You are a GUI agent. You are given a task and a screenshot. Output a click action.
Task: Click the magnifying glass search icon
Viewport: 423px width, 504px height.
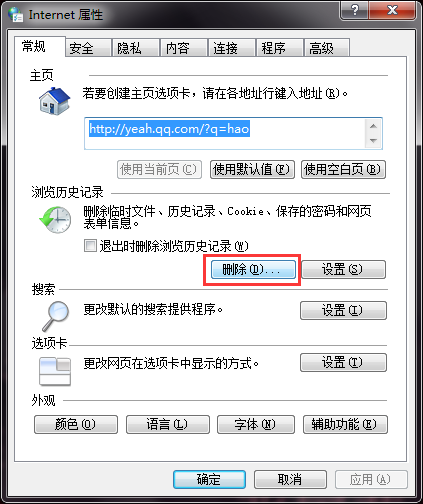coord(55,316)
